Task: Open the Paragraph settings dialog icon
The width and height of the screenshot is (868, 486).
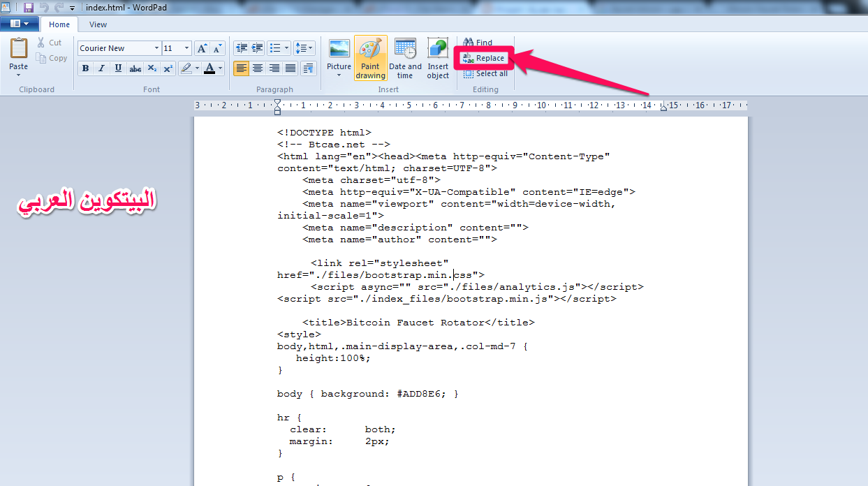Action: point(308,68)
